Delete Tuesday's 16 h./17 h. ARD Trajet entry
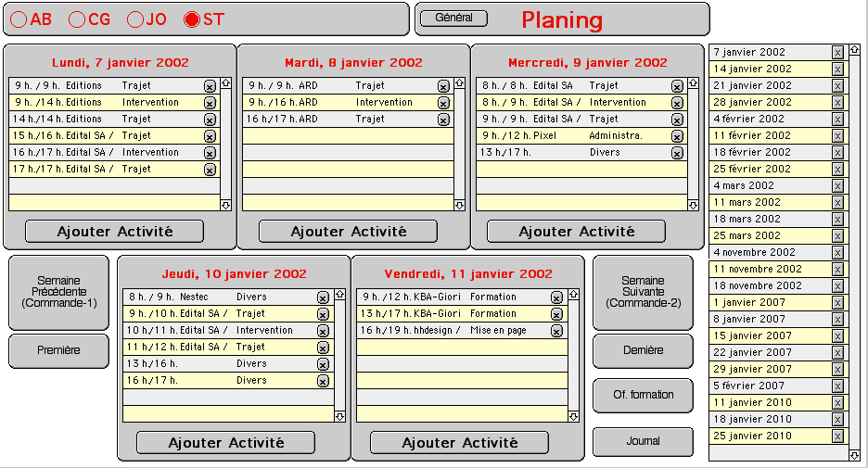Screen dimensions: 868x468 coord(443,120)
